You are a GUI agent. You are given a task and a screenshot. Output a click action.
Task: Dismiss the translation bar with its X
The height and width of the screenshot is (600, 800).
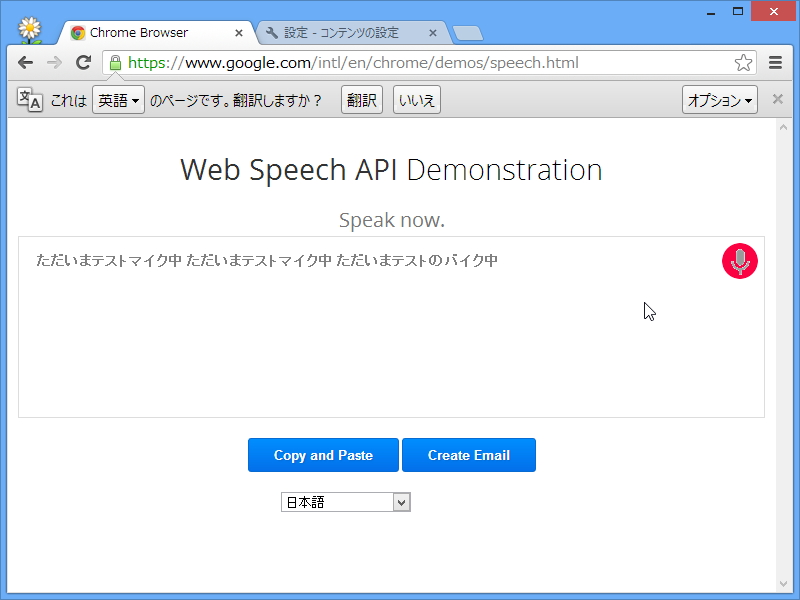pyautogui.click(x=777, y=99)
